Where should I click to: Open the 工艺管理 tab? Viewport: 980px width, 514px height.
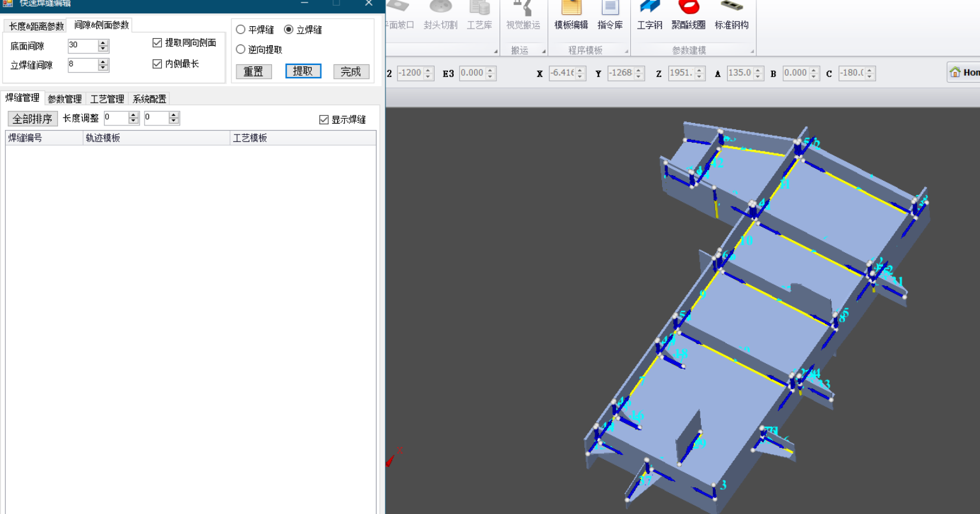click(x=107, y=99)
